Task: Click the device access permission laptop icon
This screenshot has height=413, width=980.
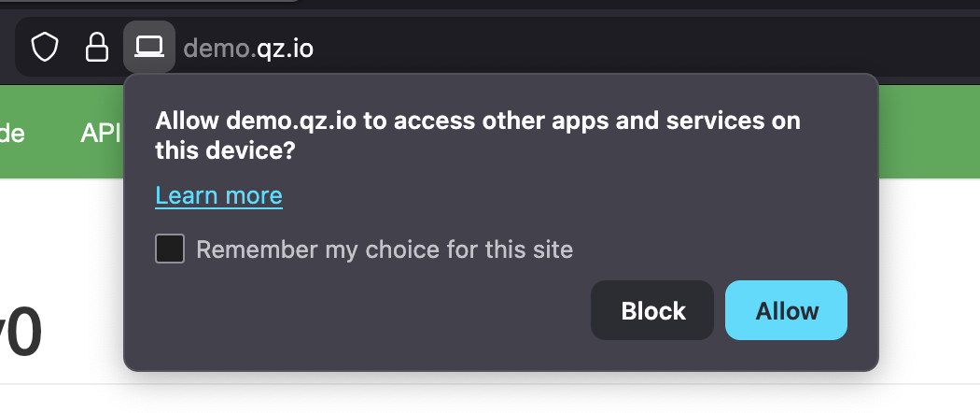Action: pos(148,46)
